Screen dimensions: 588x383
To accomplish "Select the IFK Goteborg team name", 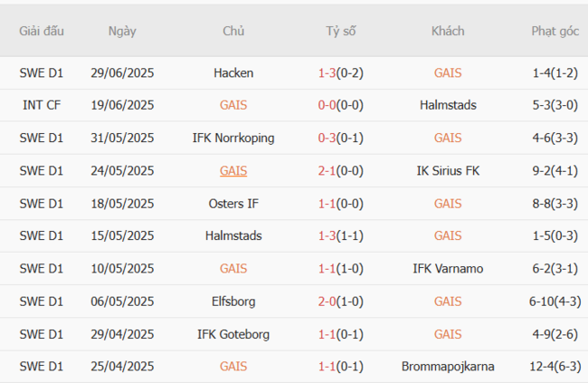I will [233, 333].
